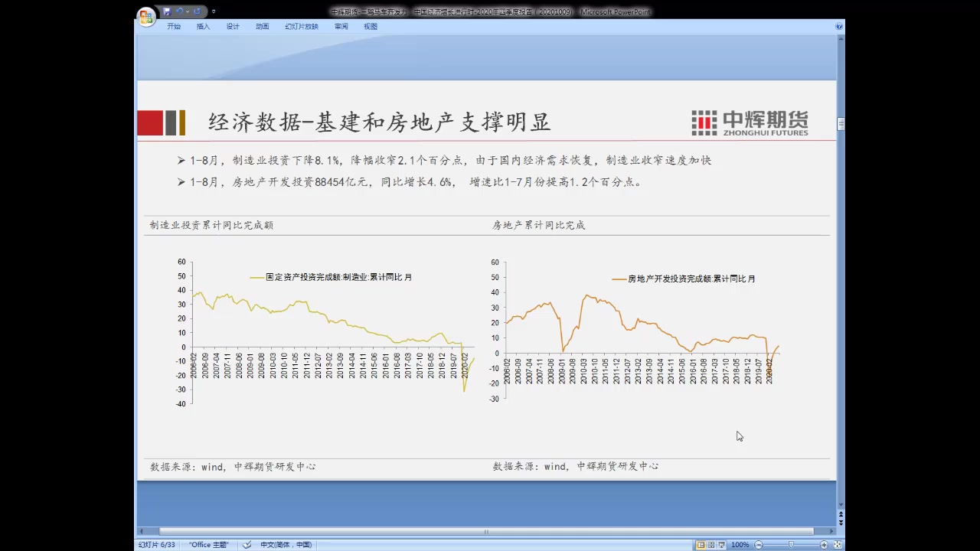Customize the Quick Access Toolbar dropdown
Viewport: 980px width, 551px height.
pos(214,11)
